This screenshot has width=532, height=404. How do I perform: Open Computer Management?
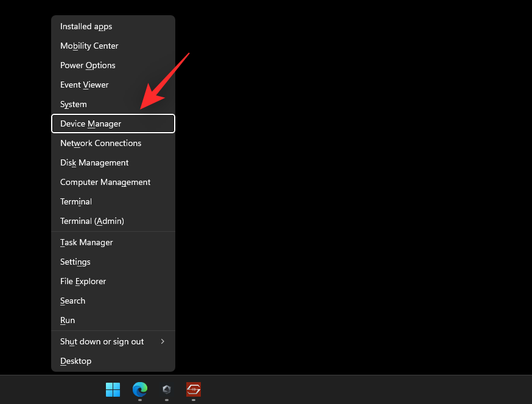(x=105, y=182)
